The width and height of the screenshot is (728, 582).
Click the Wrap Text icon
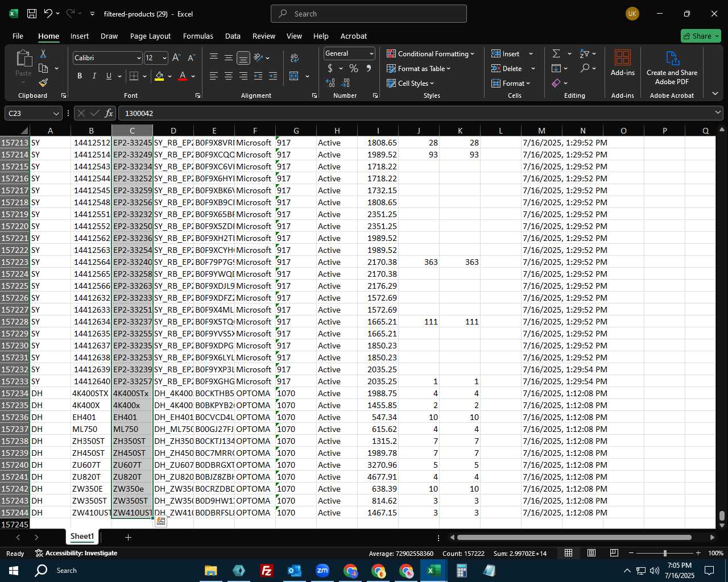[295, 58]
